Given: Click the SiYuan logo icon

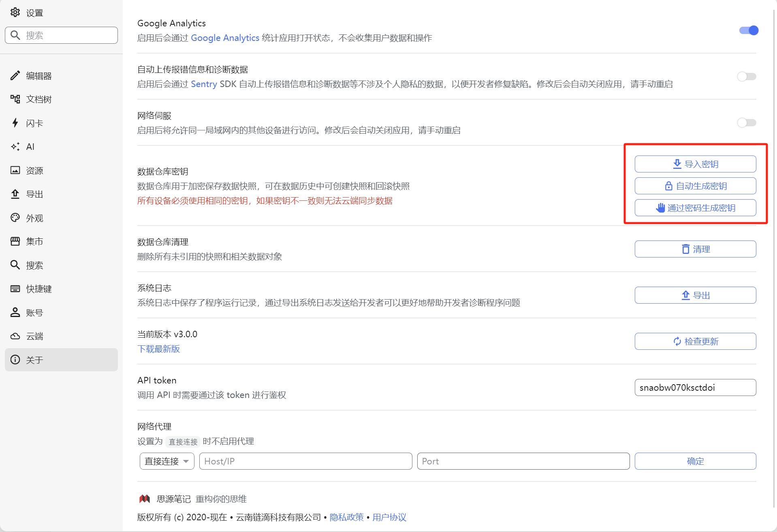Looking at the screenshot, I should pyautogui.click(x=145, y=499).
